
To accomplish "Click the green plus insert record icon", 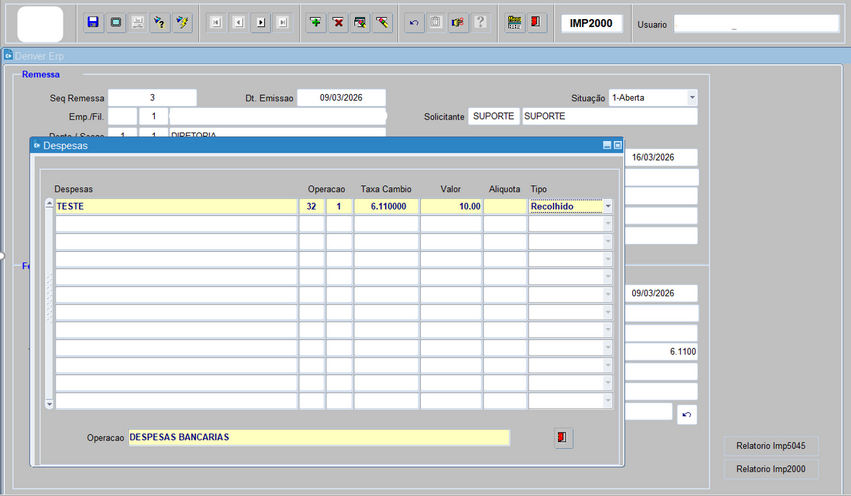I will tap(316, 23).
